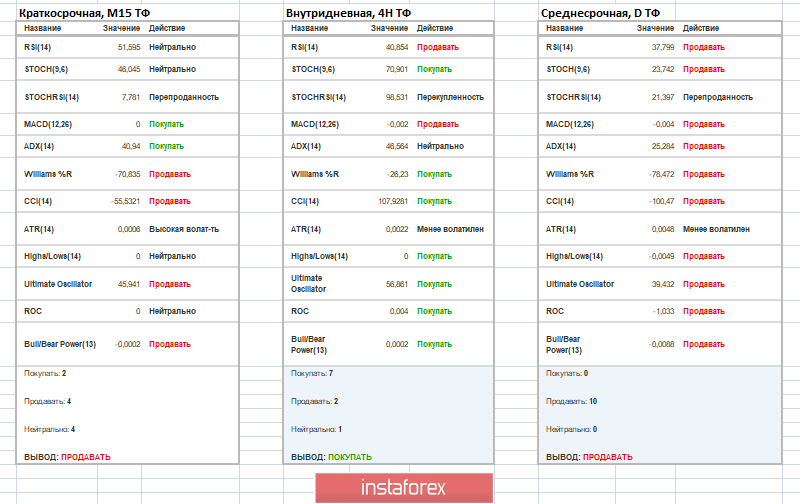Click 'Нейтрально' beside ADX in the 4H table
808x504 pixels.
tap(440, 146)
